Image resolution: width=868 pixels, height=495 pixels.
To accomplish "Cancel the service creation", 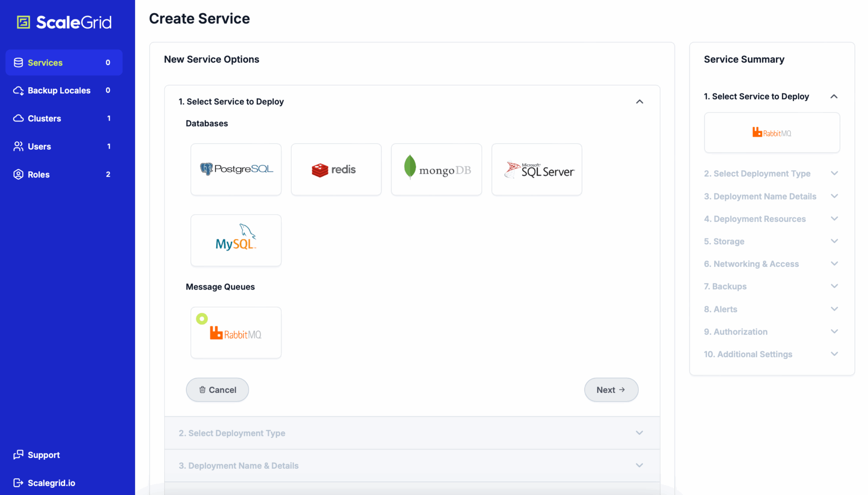I will click(x=217, y=389).
